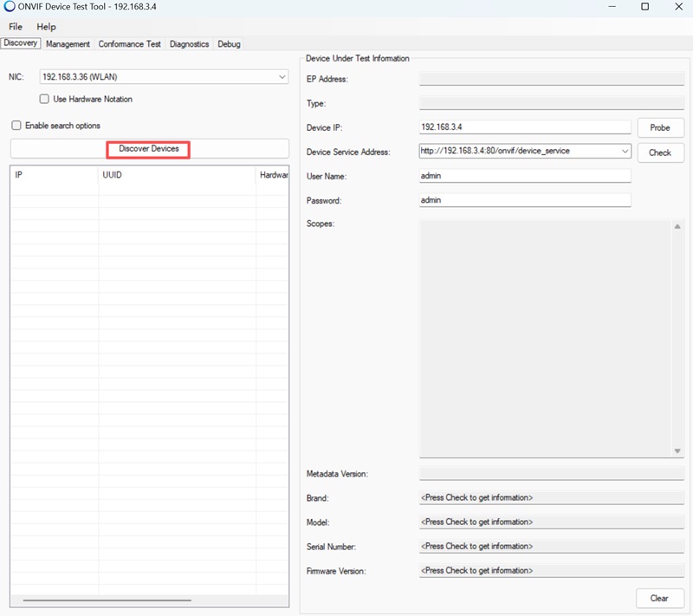Click the ONVIF app icon in title bar
The width and height of the screenshot is (693, 616).
pos(10,7)
